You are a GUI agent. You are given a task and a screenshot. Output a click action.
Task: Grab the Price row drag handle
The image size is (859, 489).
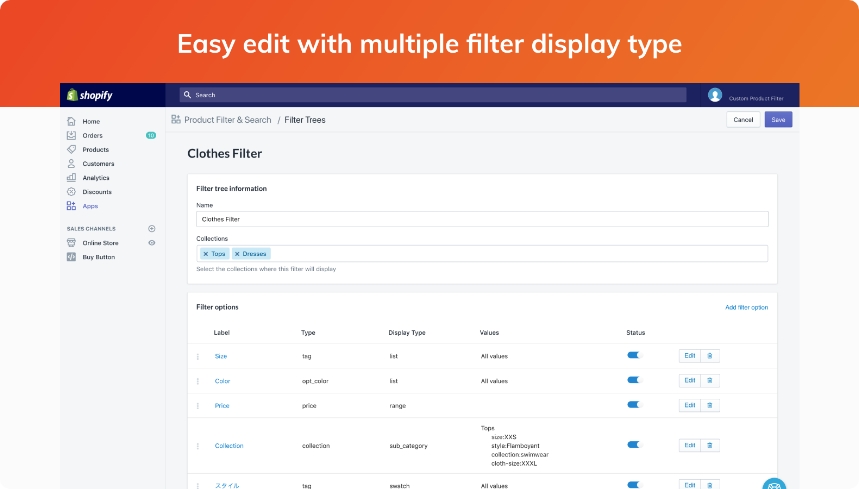click(198, 406)
